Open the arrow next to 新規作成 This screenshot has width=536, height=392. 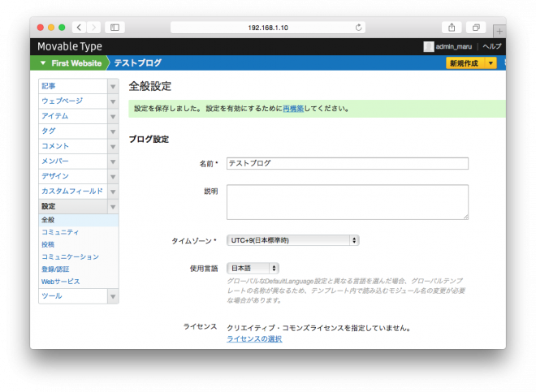[x=491, y=63]
